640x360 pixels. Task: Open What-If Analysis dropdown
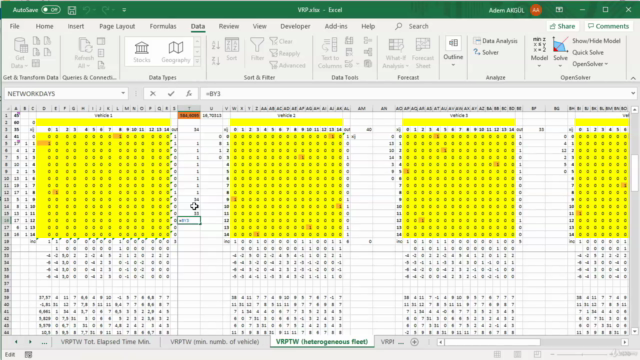pyautogui.click(x=396, y=53)
